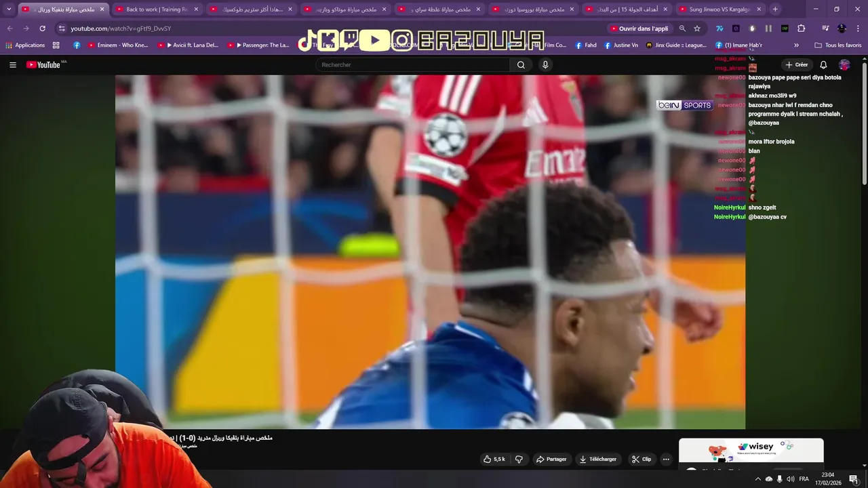Go to the YouTube home logo
868x488 pixels.
click(x=43, y=65)
